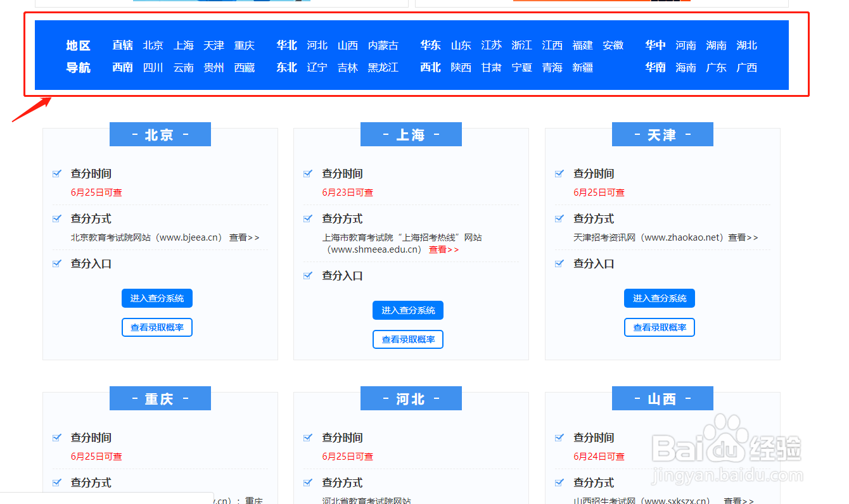This screenshot has height=504, width=849.
Task: Open 查看录取概率 in the 上海 card
Action: (408, 339)
